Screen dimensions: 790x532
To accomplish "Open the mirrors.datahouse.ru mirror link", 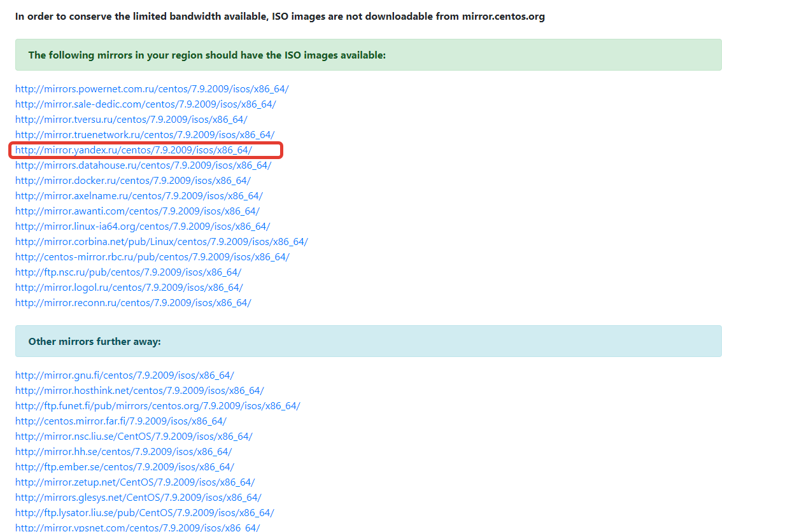I will (143, 165).
